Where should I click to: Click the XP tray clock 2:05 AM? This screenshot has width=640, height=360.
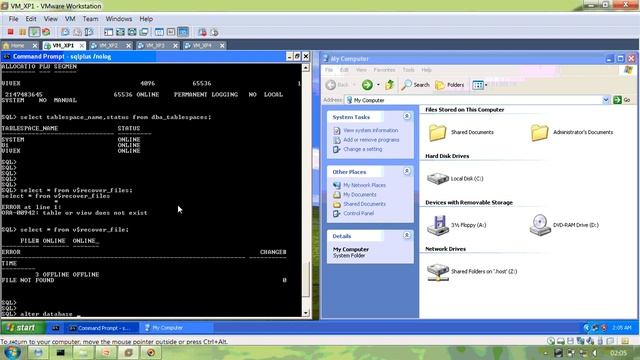click(x=622, y=328)
